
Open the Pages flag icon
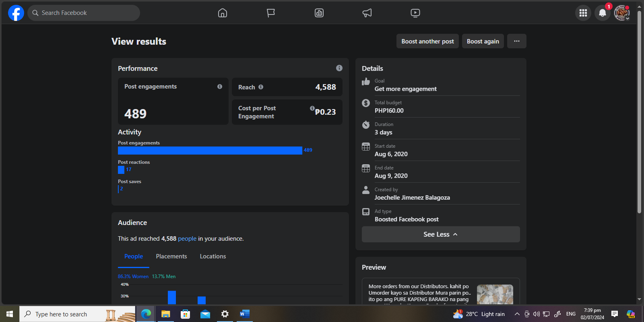pos(271,13)
